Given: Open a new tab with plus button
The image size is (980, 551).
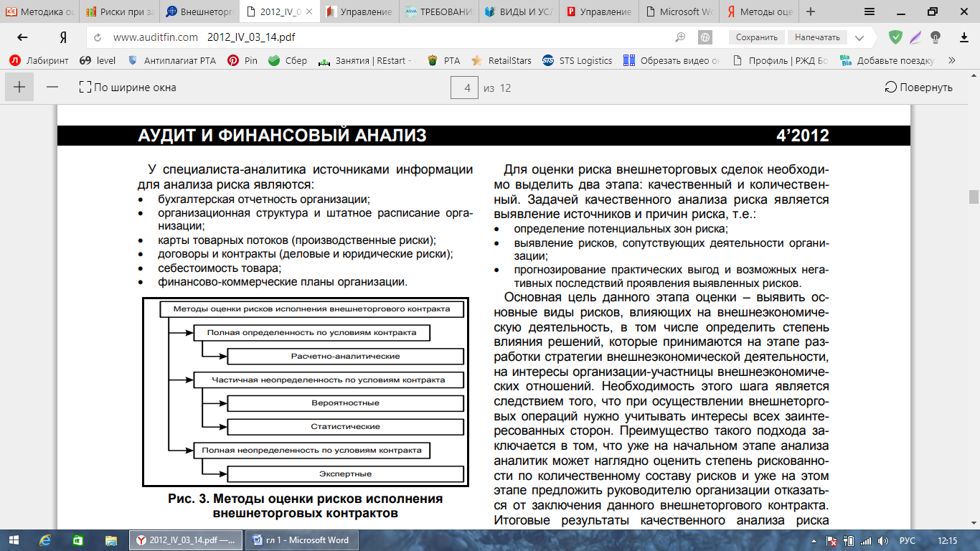Looking at the screenshot, I should 811,11.
